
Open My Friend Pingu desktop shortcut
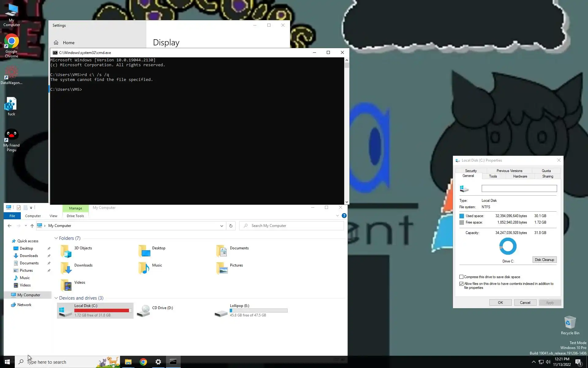[x=12, y=136]
